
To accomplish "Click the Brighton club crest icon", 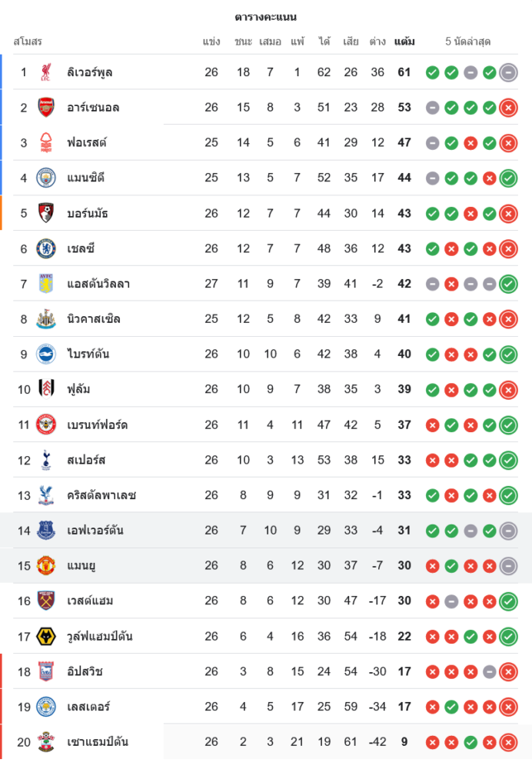I will pos(46,355).
